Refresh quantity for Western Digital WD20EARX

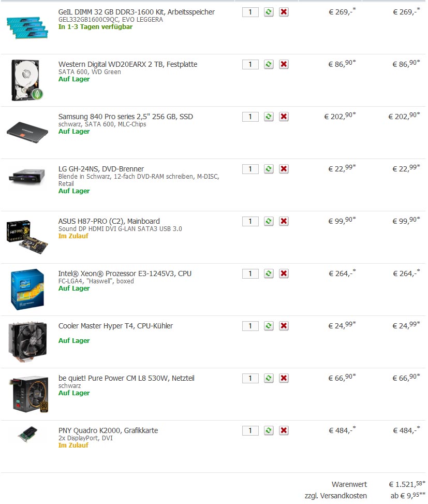pos(269,65)
